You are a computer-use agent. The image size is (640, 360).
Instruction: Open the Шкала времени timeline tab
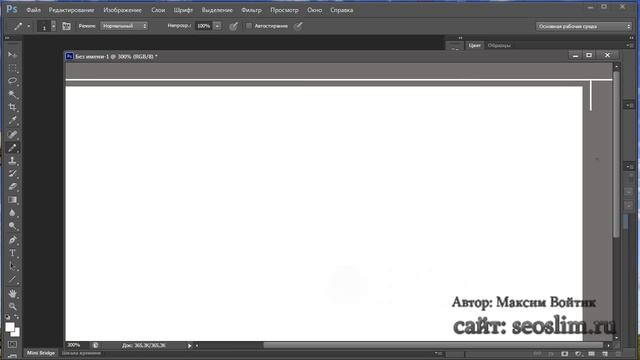(x=81, y=353)
